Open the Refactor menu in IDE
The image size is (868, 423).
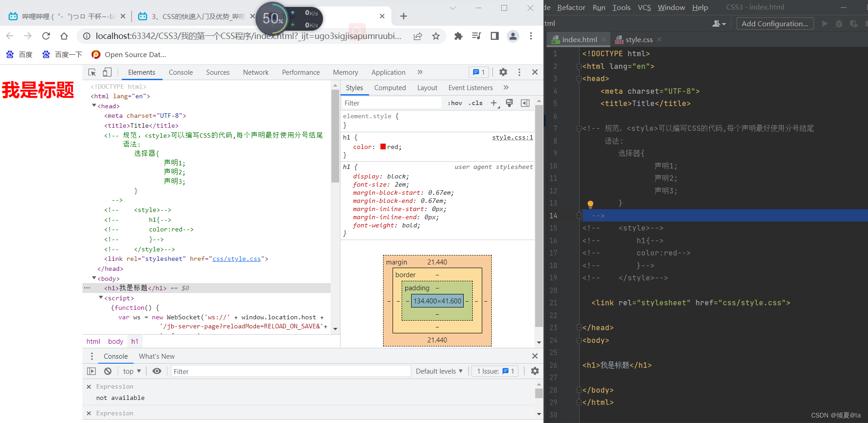coord(571,7)
